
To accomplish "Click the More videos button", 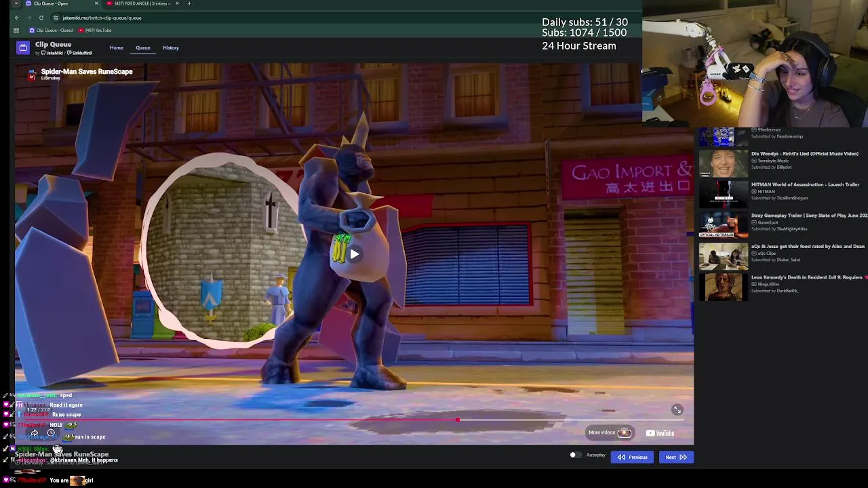I will (x=610, y=432).
